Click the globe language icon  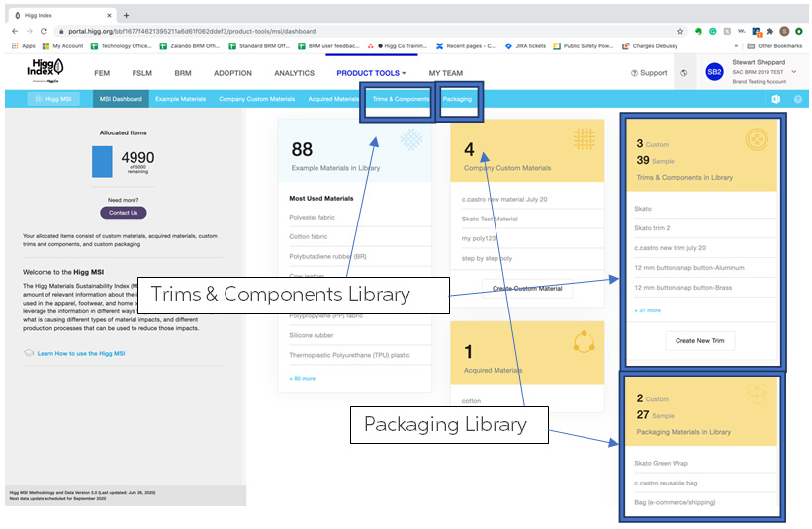coord(684,73)
